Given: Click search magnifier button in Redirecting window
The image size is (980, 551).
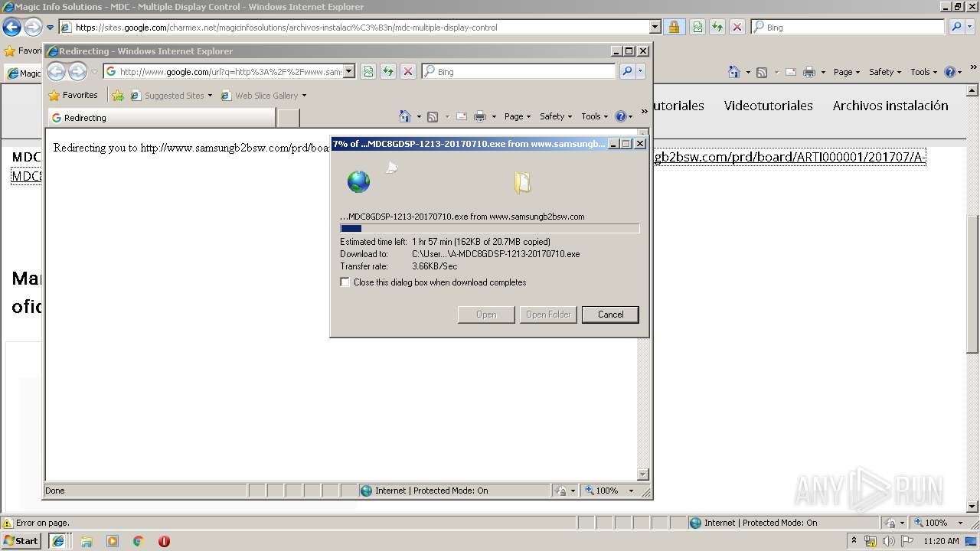Looking at the screenshot, I should pos(627,72).
